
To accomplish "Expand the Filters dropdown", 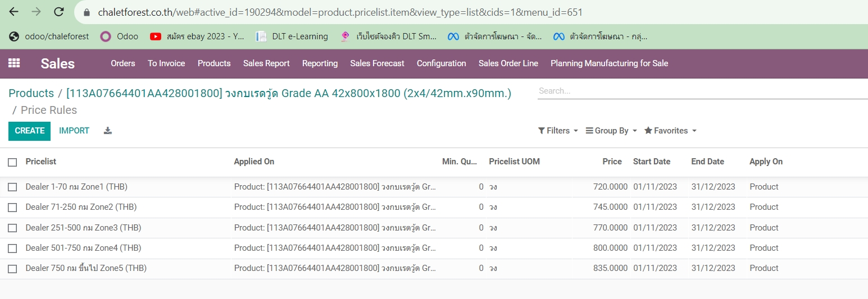I will click(558, 131).
